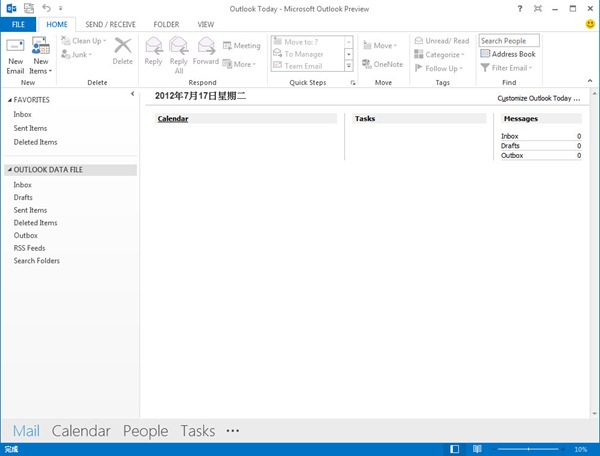Screen dimensions: 600x456
Task: Open the Filter Email dropdown
Action: [x=506, y=68]
